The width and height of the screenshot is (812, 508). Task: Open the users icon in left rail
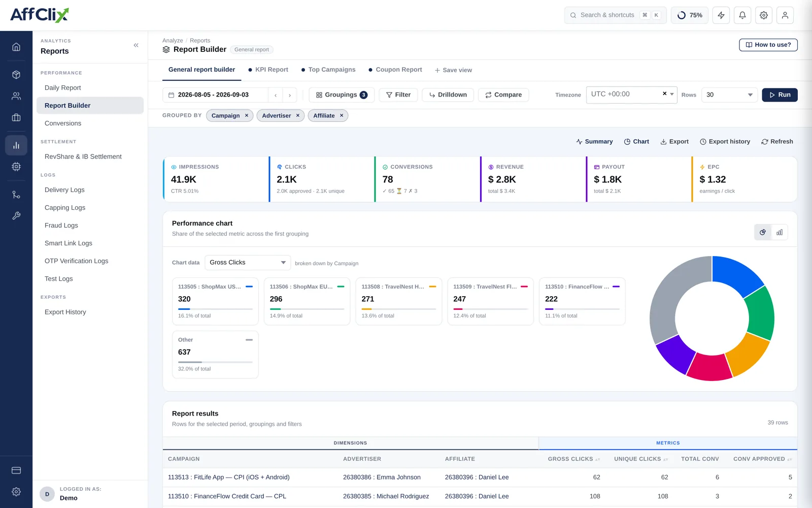click(16, 96)
